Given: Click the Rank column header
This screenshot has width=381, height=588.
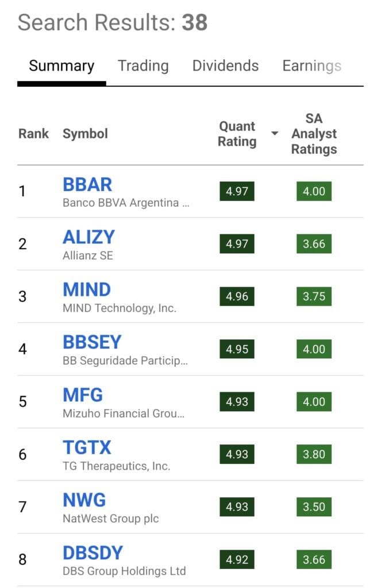Looking at the screenshot, I should point(33,134).
